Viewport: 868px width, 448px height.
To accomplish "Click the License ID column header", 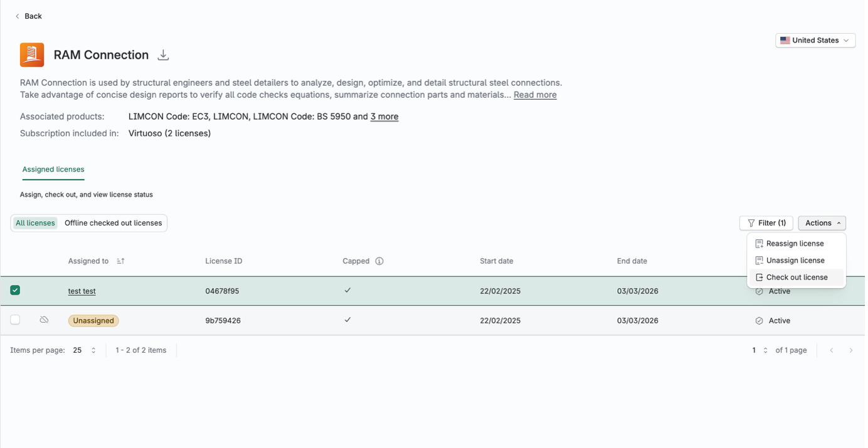I will pyautogui.click(x=224, y=261).
